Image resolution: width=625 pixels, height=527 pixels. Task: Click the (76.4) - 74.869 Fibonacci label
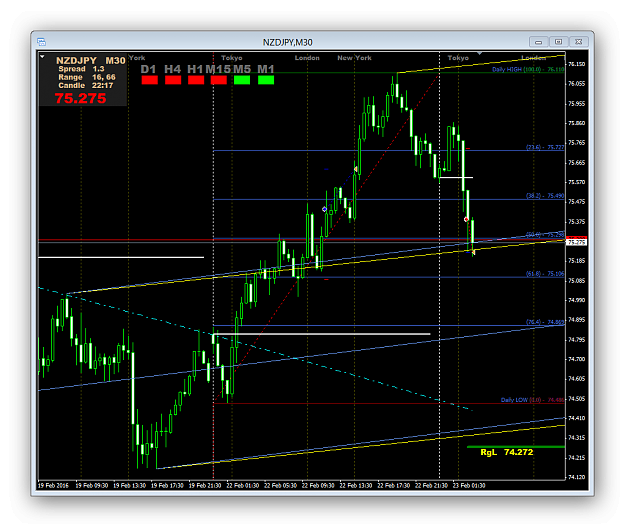545,322
